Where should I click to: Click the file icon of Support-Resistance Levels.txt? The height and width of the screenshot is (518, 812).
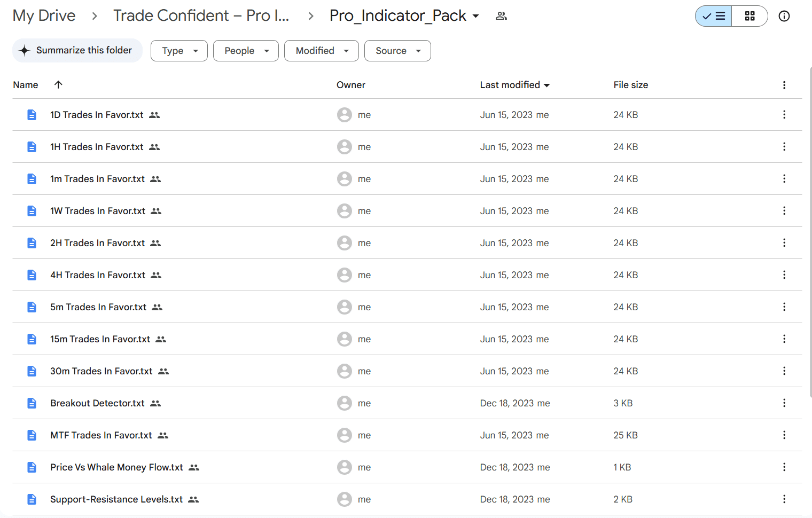(32, 499)
